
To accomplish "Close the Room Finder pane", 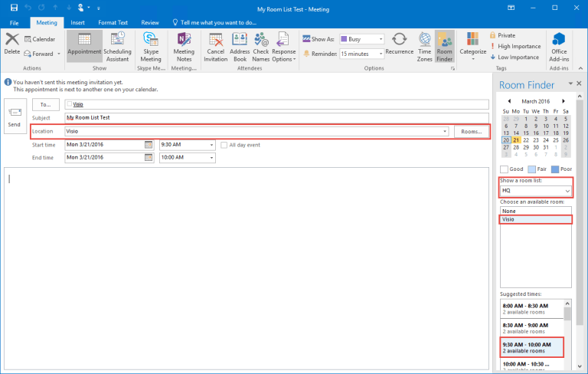I will [579, 84].
